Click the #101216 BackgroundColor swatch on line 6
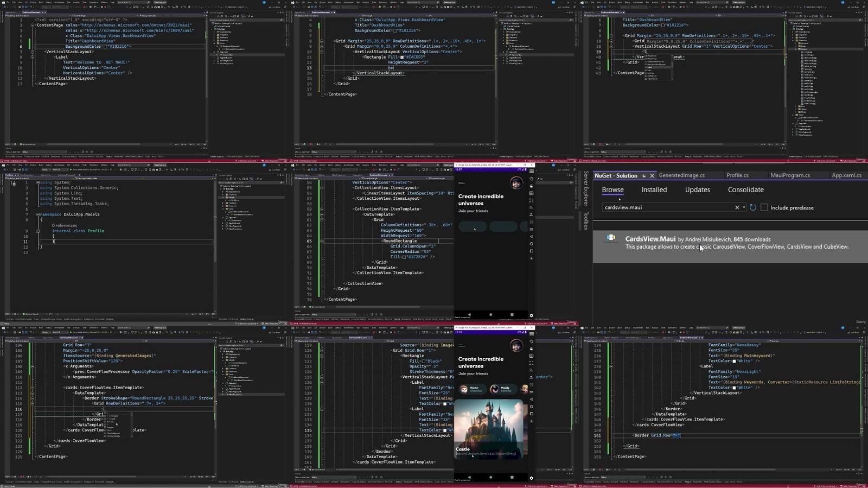 click(x=106, y=47)
